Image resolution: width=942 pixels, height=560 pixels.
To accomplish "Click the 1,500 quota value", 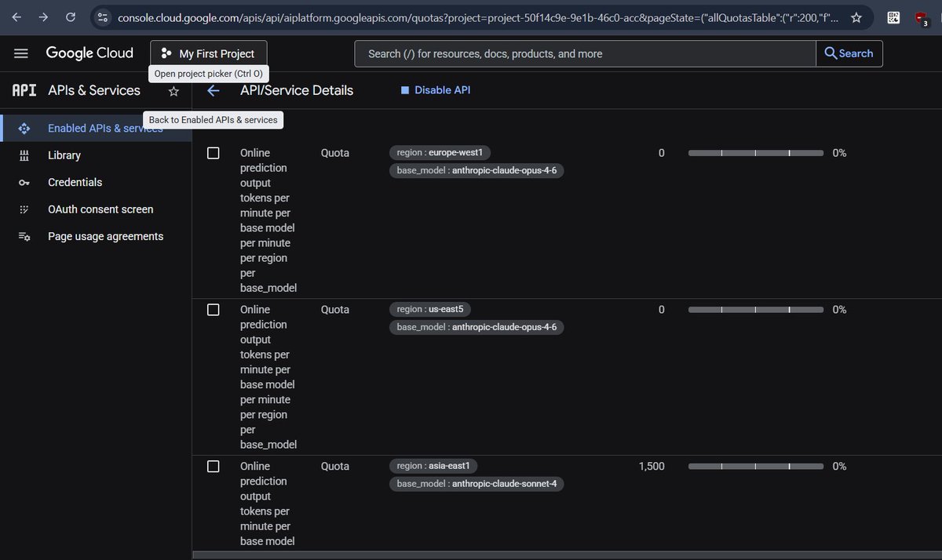I will pos(652,466).
